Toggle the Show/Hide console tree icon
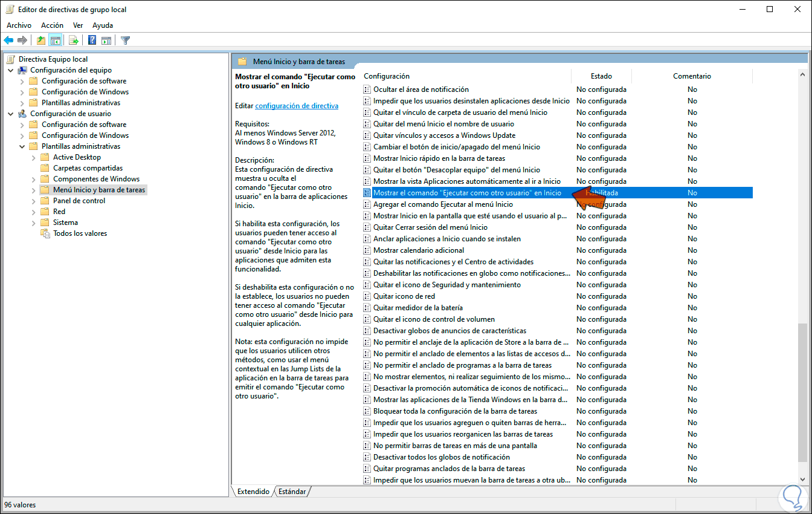 [55, 41]
